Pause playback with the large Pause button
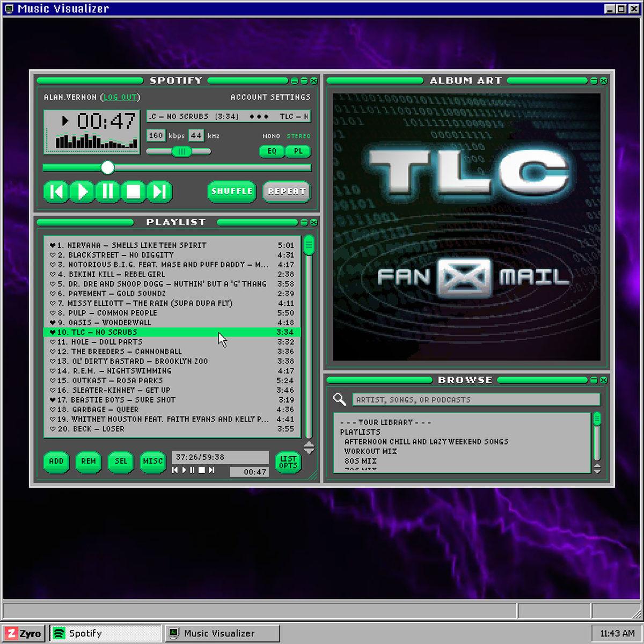This screenshot has width=644, height=644. [x=108, y=192]
